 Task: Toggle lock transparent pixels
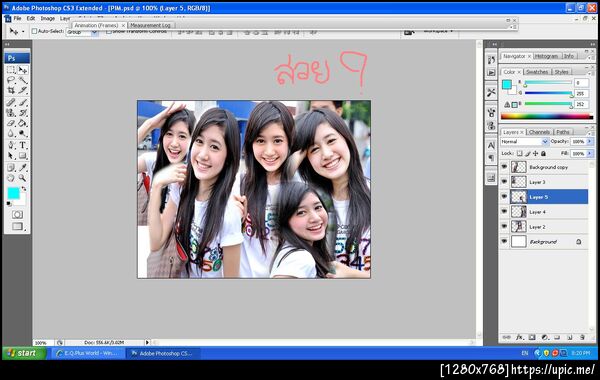point(519,153)
